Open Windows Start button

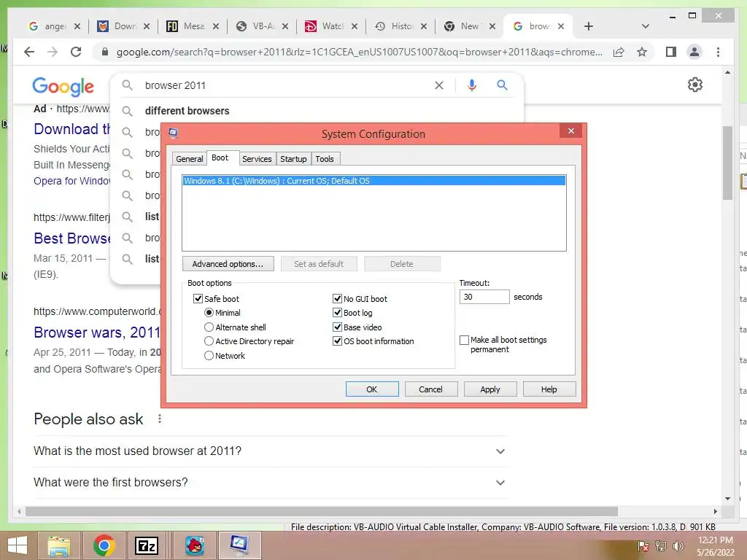click(x=18, y=545)
